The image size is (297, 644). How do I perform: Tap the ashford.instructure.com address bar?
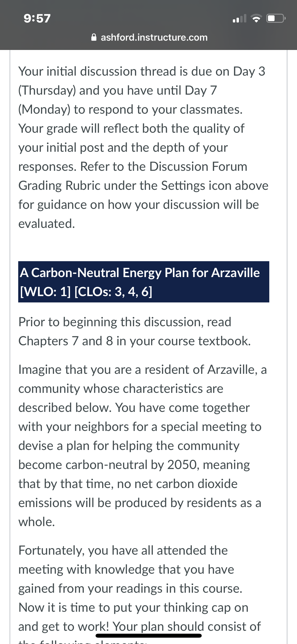point(149,37)
